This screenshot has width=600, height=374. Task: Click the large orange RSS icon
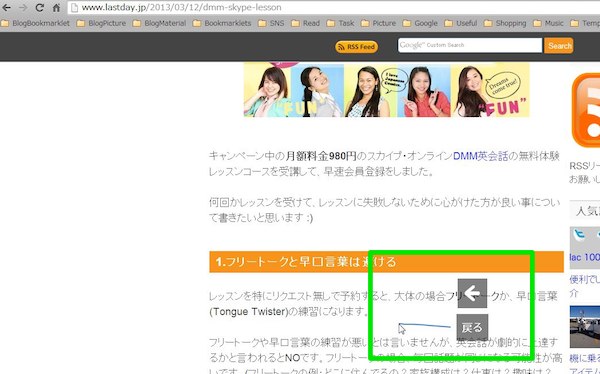pyautogui.click(x=586, y=110)
